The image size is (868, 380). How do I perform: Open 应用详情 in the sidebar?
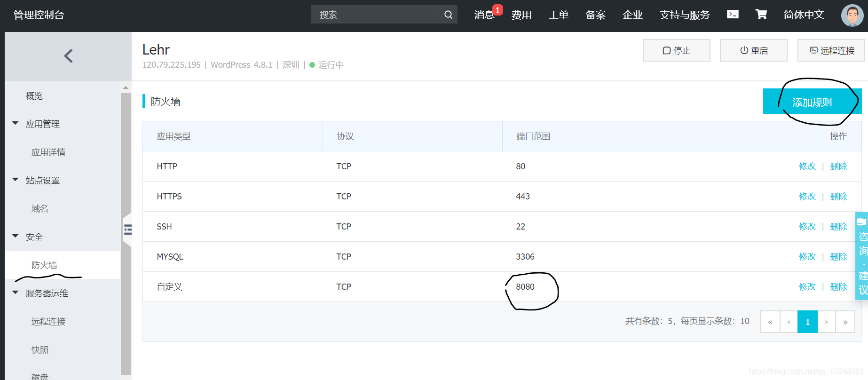(x=48, y=152)
